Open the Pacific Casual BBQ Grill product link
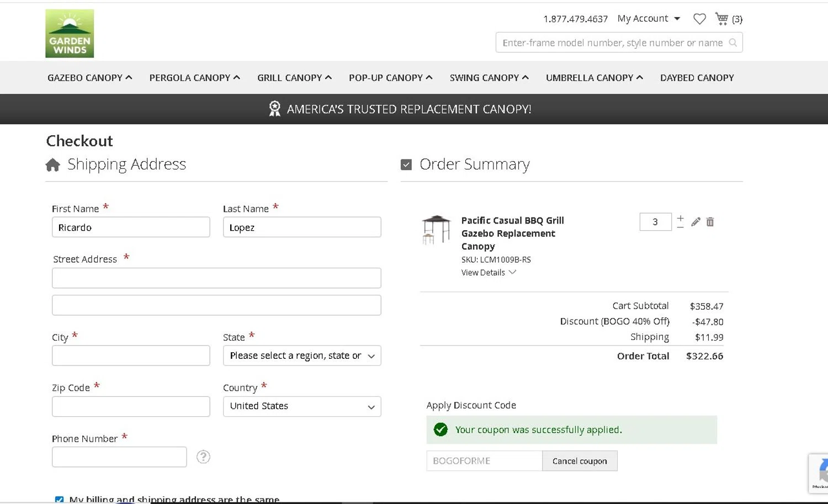Image resolution: width=828 pixels, height=504 pixels. tap(513, 233)
